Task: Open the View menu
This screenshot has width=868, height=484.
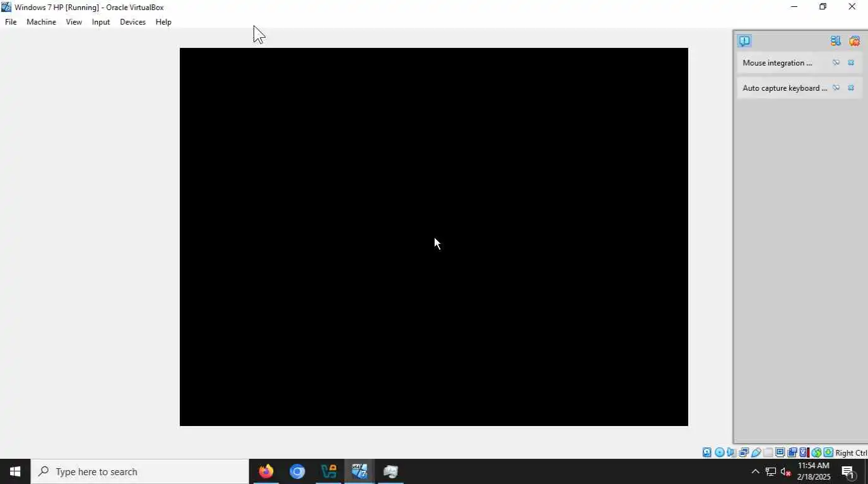Action: click(x=74, y=22)
